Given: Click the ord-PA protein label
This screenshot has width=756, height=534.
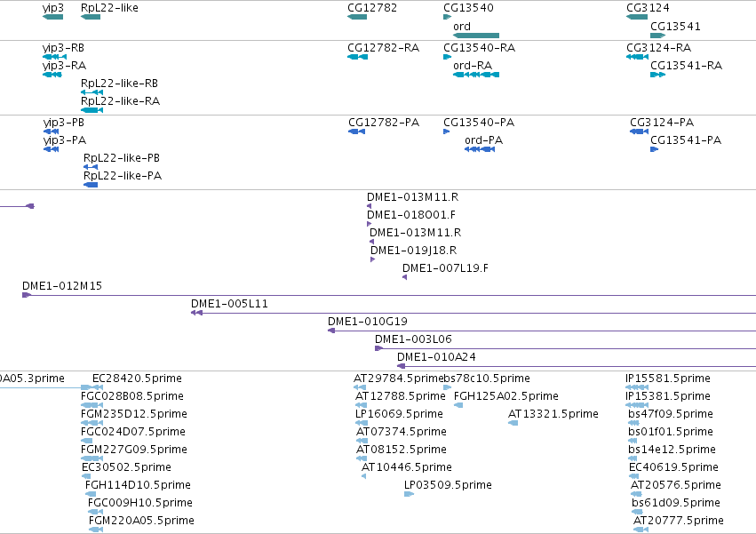Looking at the screenshot, I should [x=483, y=140].
